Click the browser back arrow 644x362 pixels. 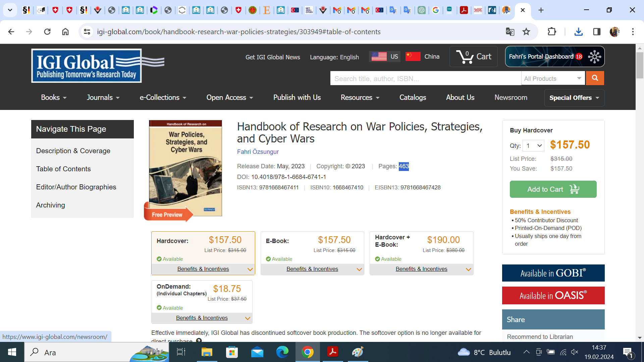(11, 32)
